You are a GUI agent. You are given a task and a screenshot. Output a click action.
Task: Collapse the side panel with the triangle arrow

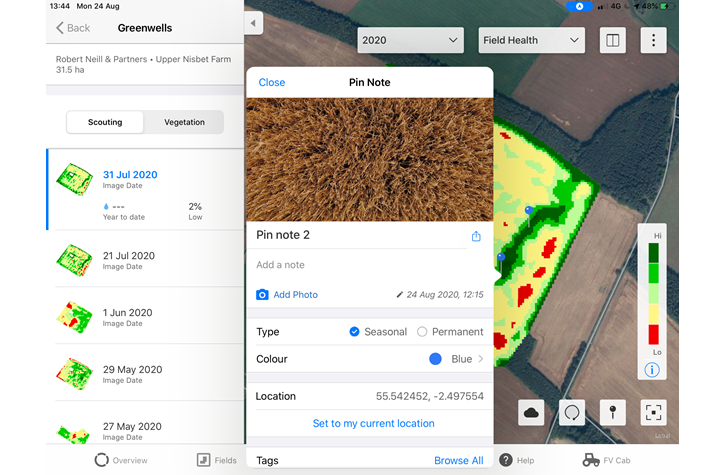point(253,23)
